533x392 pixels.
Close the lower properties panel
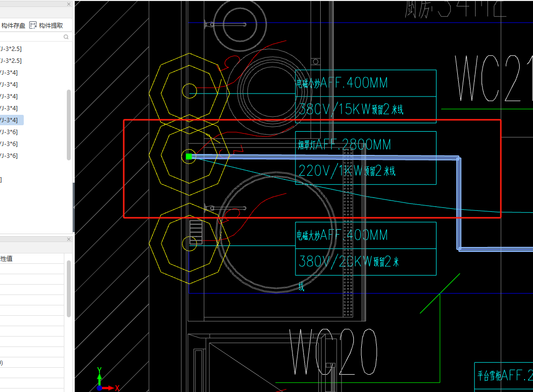[x=69, y=240]
